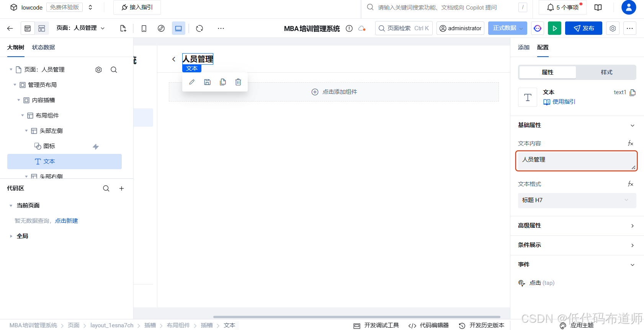The image size is (644, 330).
Task: Click the app info exclamation icon
Action: pos(349,28)
